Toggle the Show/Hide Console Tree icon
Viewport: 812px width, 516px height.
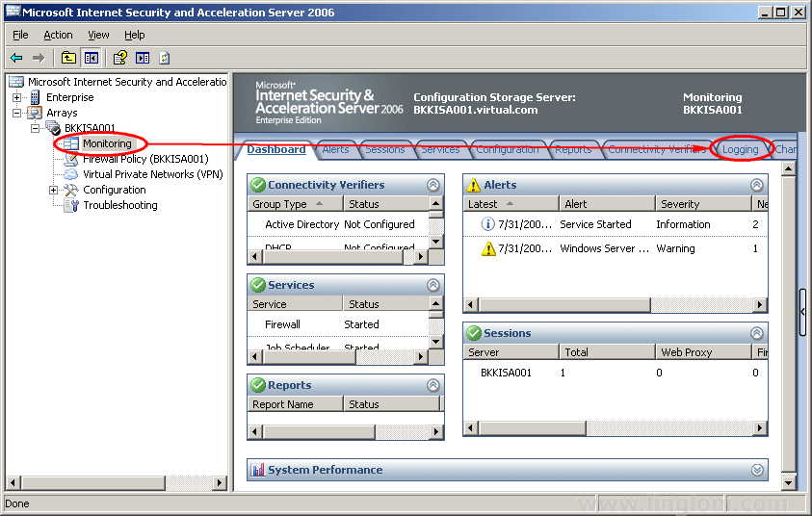tap(92, 58)
